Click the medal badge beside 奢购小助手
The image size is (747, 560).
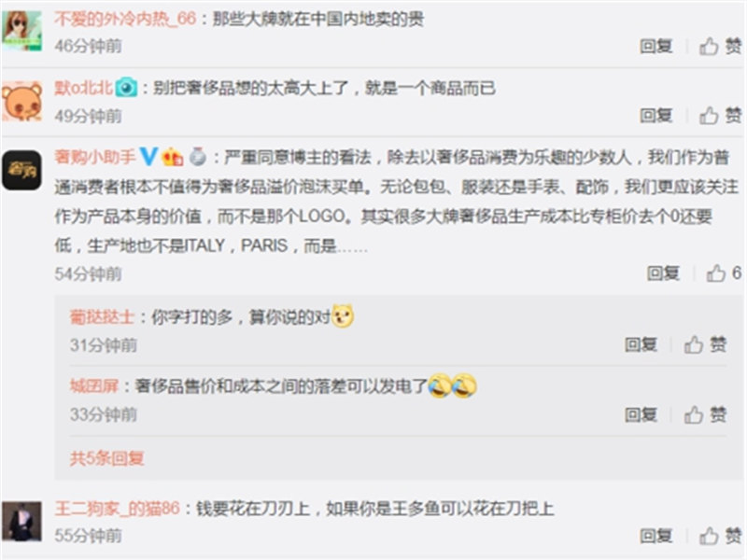click(x=198, y=156)
